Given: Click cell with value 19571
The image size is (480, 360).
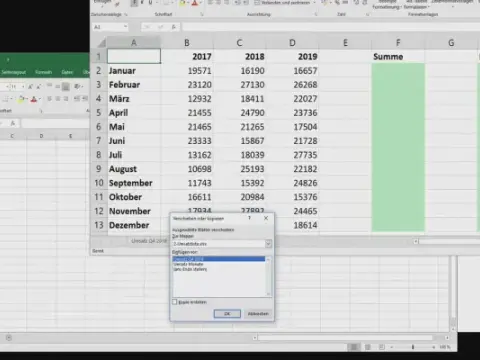Looking at the screenshot, I should coord(187,71).
